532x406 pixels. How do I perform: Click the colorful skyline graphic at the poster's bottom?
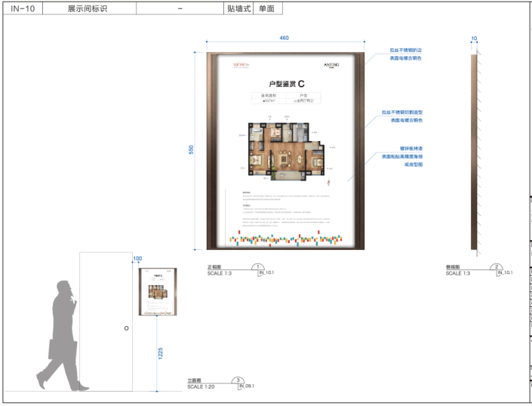pos(286,238)
